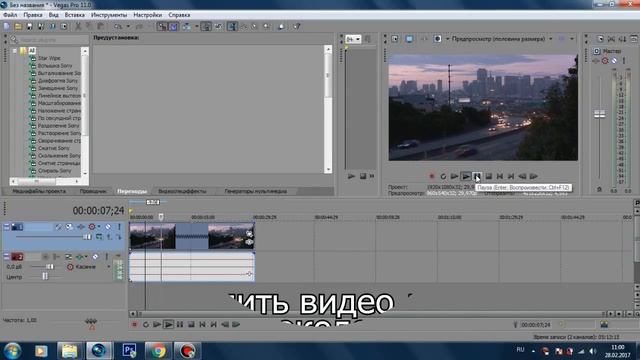Select the Вспышка Sony transition
The width and height of the screenshot is (640, 360).
55,66
